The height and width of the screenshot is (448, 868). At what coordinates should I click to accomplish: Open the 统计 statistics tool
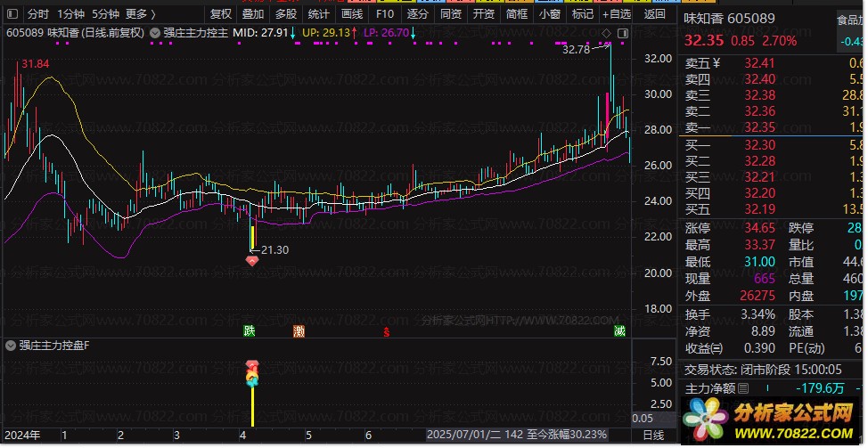tap(319, 14)
